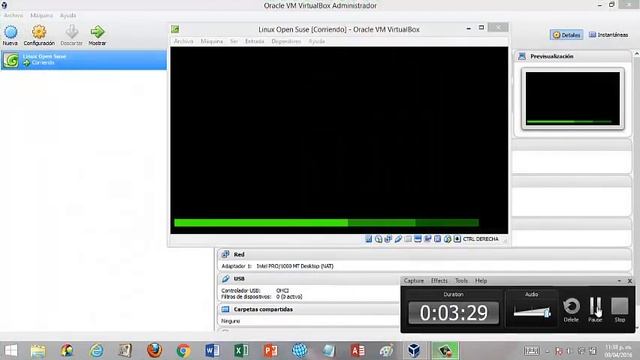Switch to VirtualBox taskbar cube icon
This screenshot has width=640, height=360.
pos(414,351)
